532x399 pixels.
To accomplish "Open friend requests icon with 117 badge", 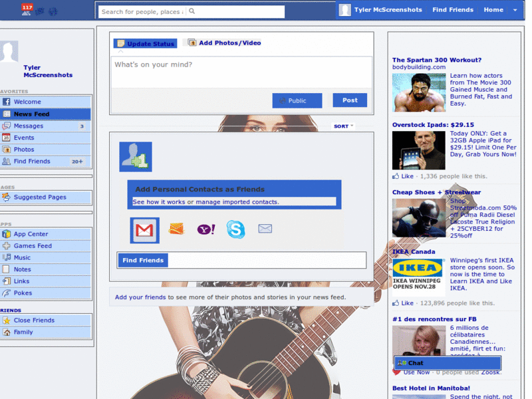I will [27, 10].
